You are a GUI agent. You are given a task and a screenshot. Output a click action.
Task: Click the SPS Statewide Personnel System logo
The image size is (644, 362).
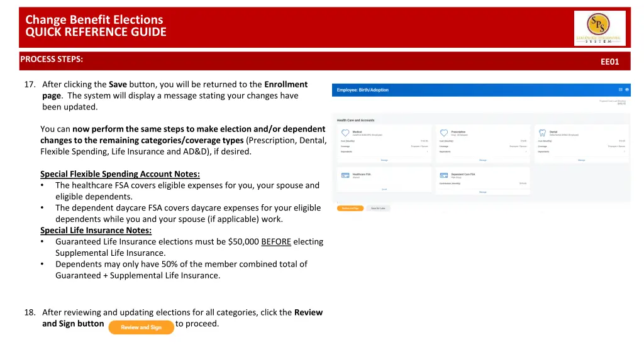pyautogui.click(x=599, y=28)
